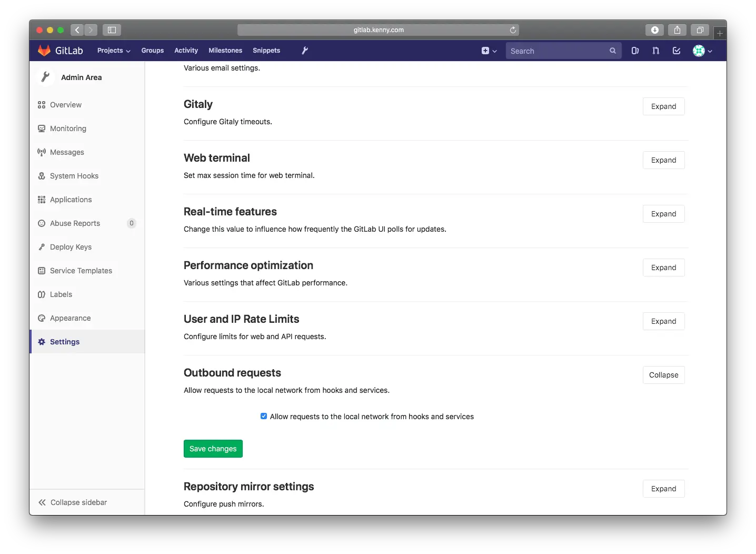756x554 pixels.
Task: Open Admin Area wrench icon in navbar
Action: point(305,51)
